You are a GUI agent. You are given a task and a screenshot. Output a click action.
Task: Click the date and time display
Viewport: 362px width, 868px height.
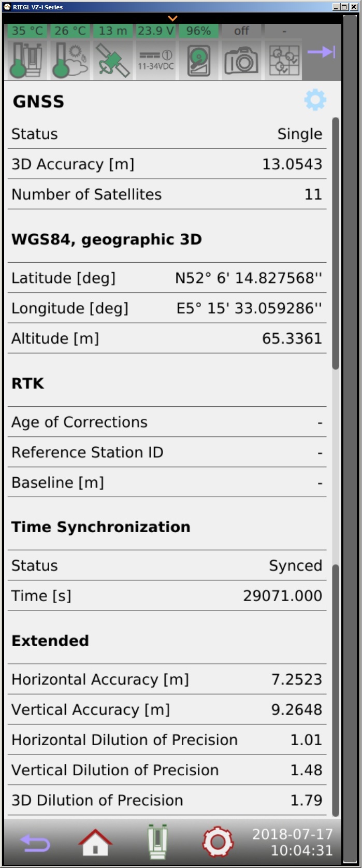(293, 842)
